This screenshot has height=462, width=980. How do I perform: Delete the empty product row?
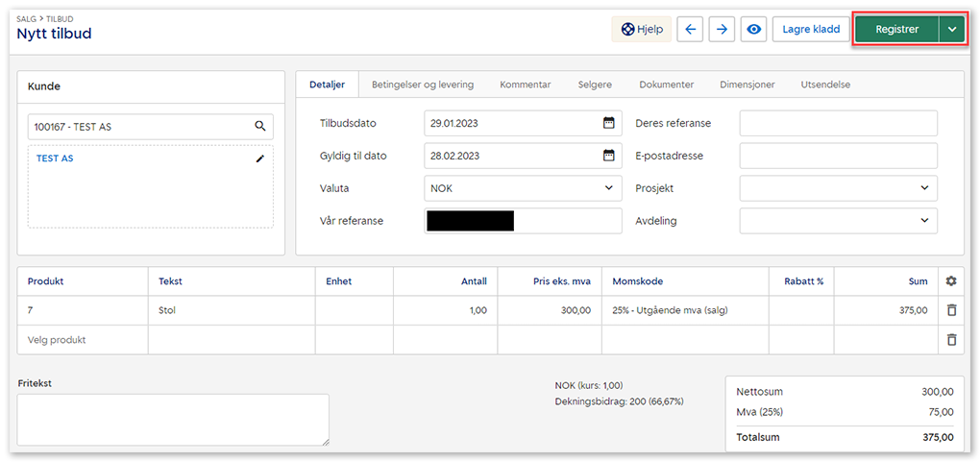(951, 340)
